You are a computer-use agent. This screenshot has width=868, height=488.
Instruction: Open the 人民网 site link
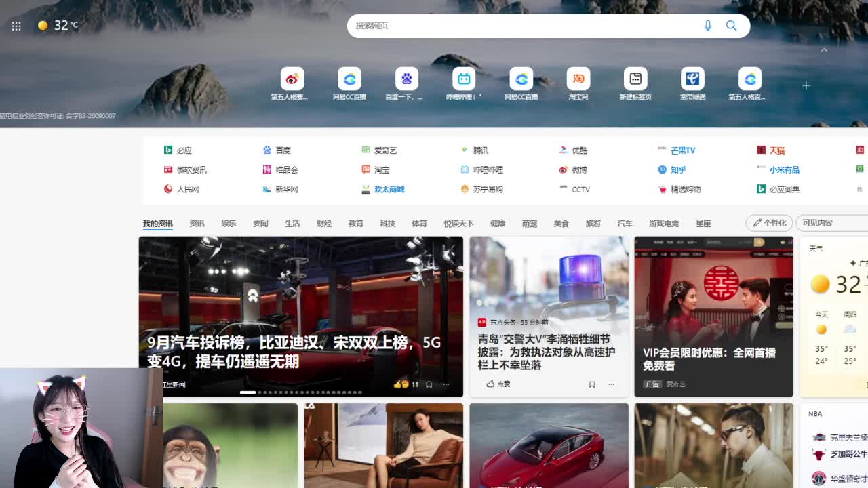tap(182, 189)
